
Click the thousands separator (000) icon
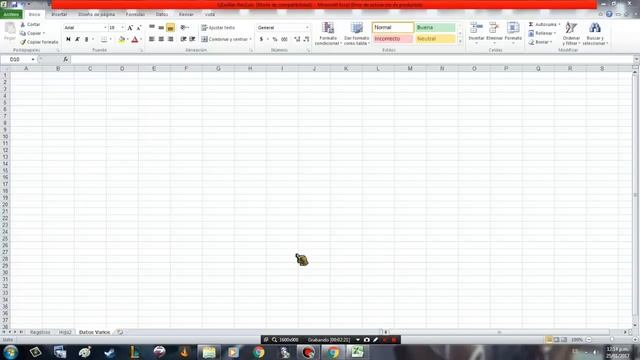coord(284,39)
